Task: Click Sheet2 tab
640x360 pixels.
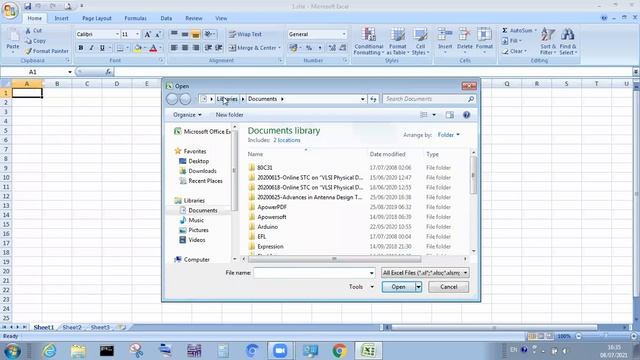Action: (x=72, y=327)
